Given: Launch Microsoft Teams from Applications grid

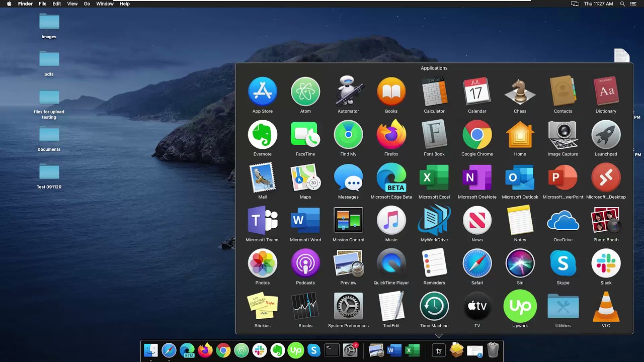Looking at the screenshot, I should (263, 220).
